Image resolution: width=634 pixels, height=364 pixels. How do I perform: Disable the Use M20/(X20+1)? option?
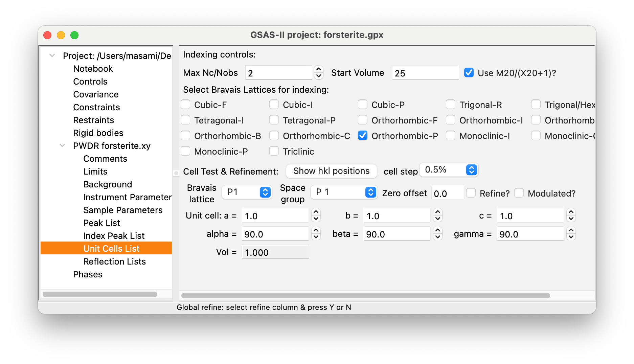tap(469, 72)
